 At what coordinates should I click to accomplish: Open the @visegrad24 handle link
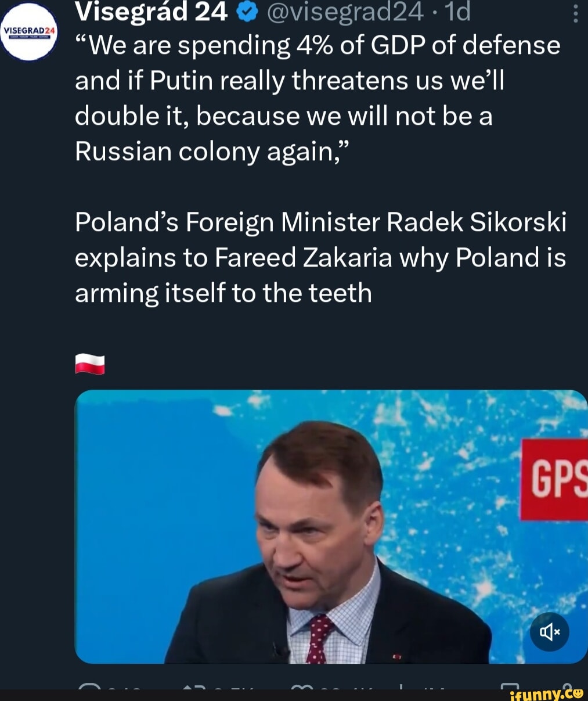point(345,12)
